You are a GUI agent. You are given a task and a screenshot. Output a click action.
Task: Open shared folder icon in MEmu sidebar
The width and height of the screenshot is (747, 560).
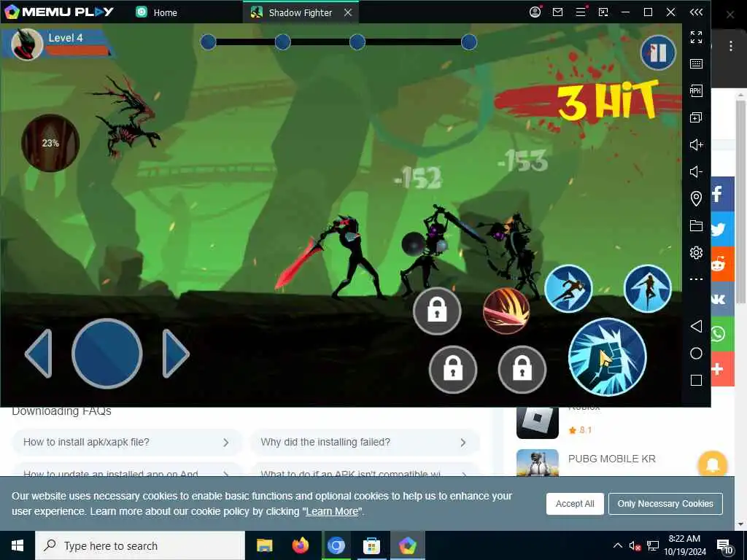point(696,226)
